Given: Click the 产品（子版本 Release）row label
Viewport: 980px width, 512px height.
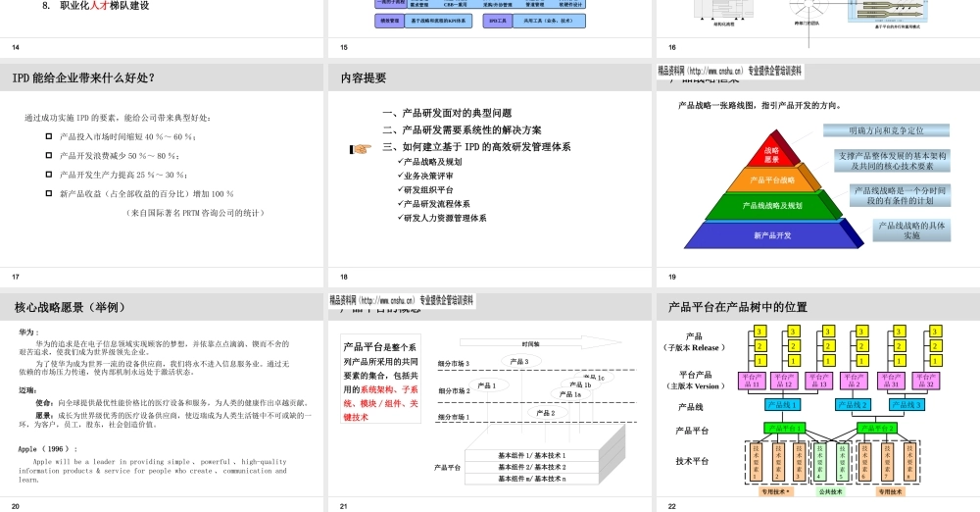Looking at the screenshot, I should [x=694, y=341].
